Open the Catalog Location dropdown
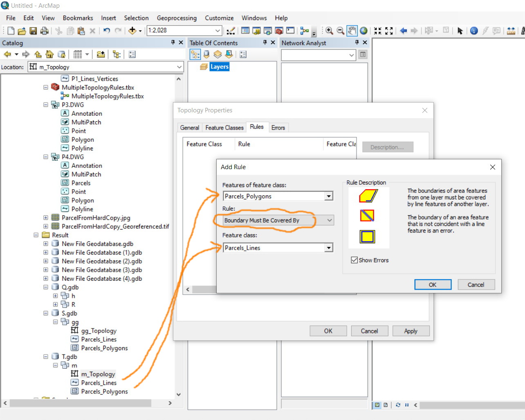This screenshot has width=525, height=420. (179, 67)
